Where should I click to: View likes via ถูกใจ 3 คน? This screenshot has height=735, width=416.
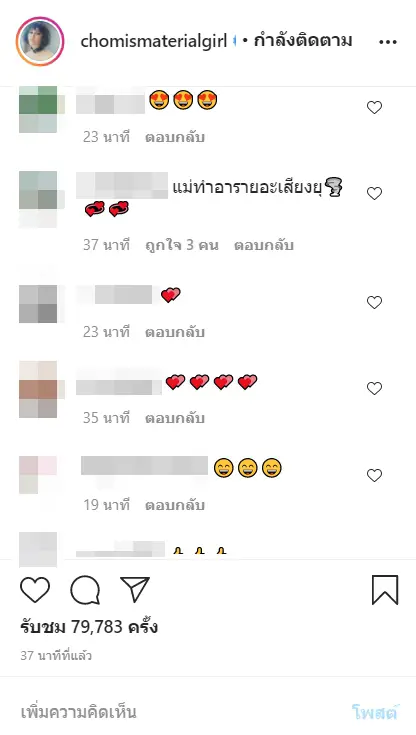(x=182, y=245)
